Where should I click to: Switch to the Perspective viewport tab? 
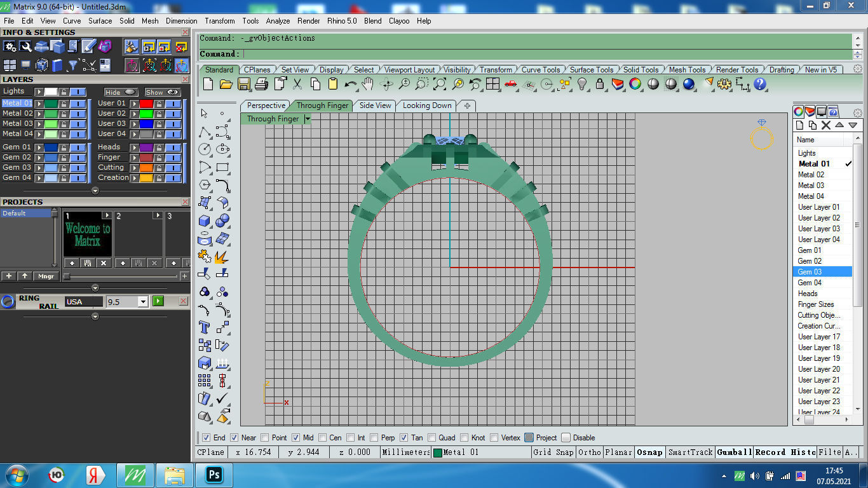coord(266,105)
